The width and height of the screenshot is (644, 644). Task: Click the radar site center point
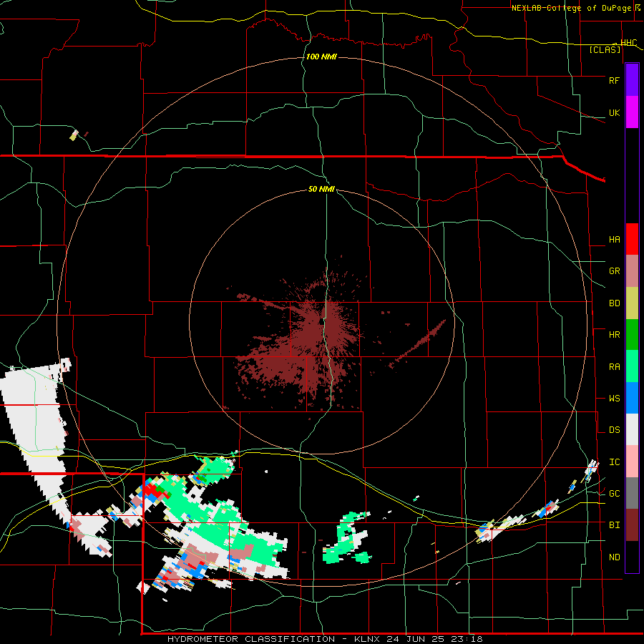(321, 322)
